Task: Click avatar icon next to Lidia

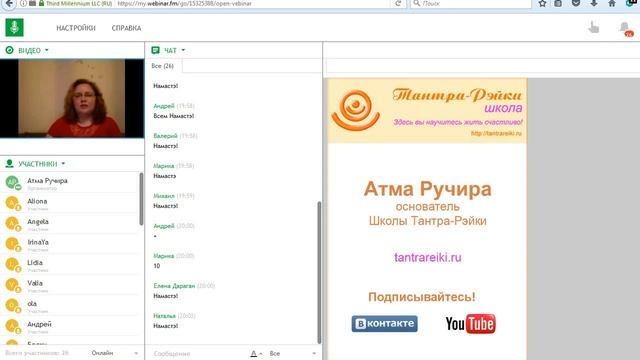Action: (x=13, y=264)
